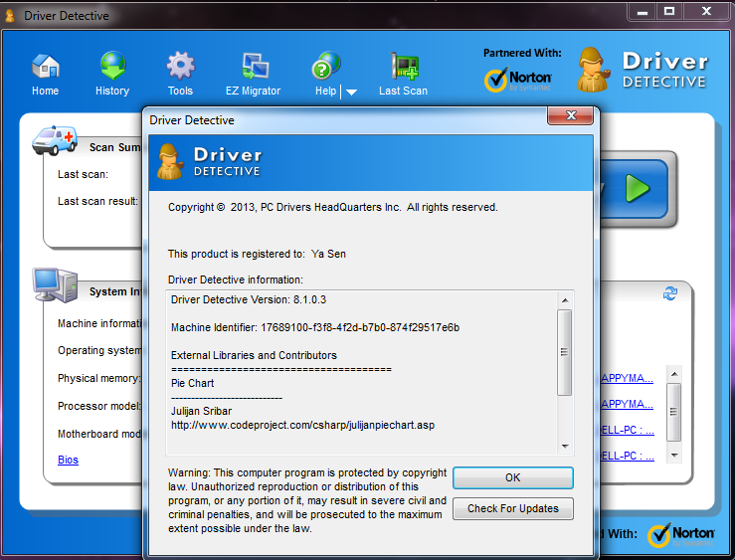Open the Tools gear icon
Screen dimensions: 735x560
(180, 66)
